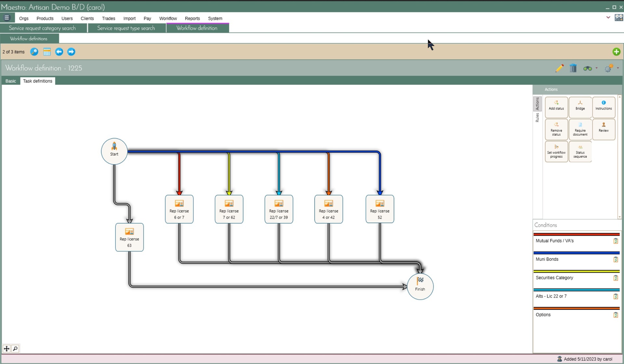Select the Rep license 6 or 7 task

tap(179, 209)
